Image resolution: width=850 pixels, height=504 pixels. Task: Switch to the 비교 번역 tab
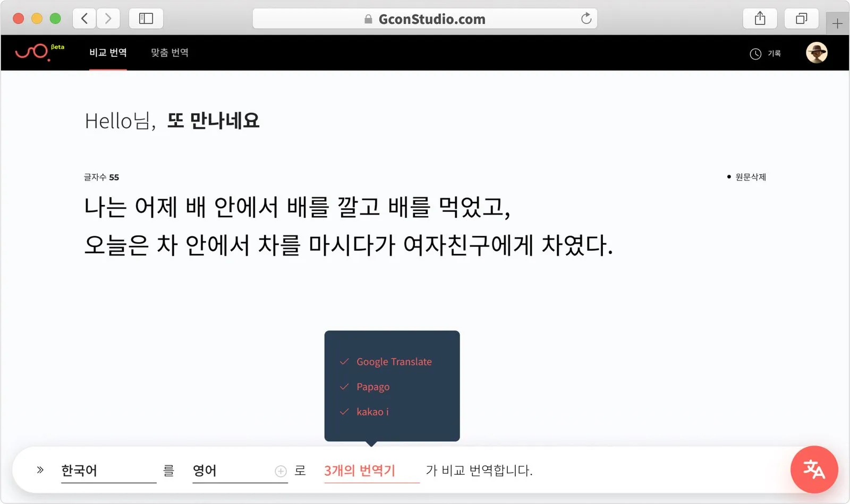pyautogui.click(x=108, y=53)
